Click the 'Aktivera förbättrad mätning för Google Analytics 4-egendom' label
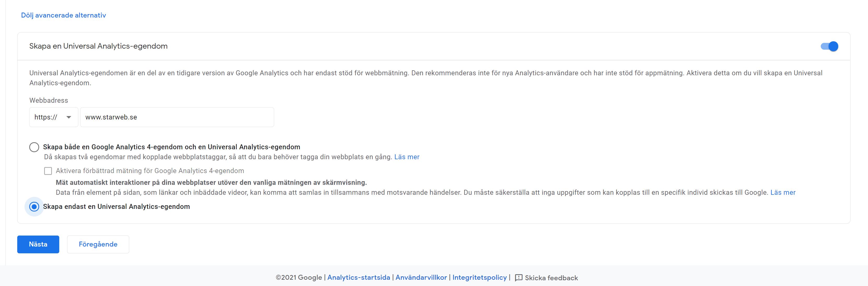Viewport: 868px width, 286px height. [x=150, y=171]
